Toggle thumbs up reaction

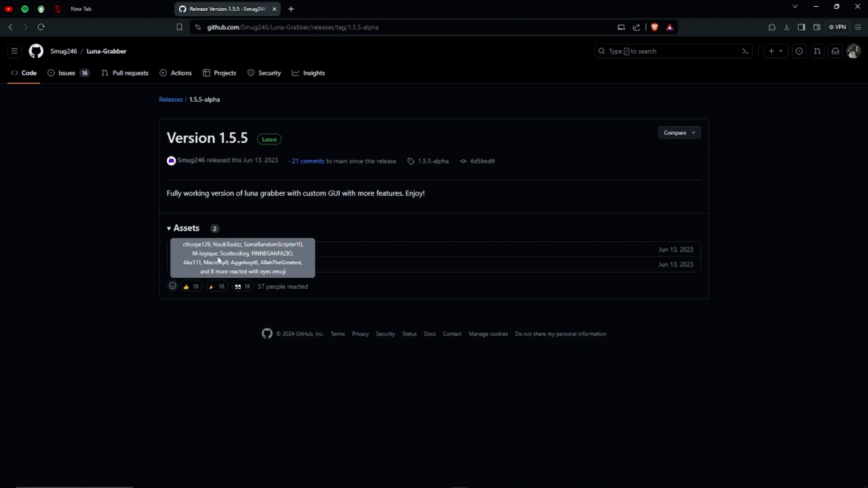click(x=191, y=286)
